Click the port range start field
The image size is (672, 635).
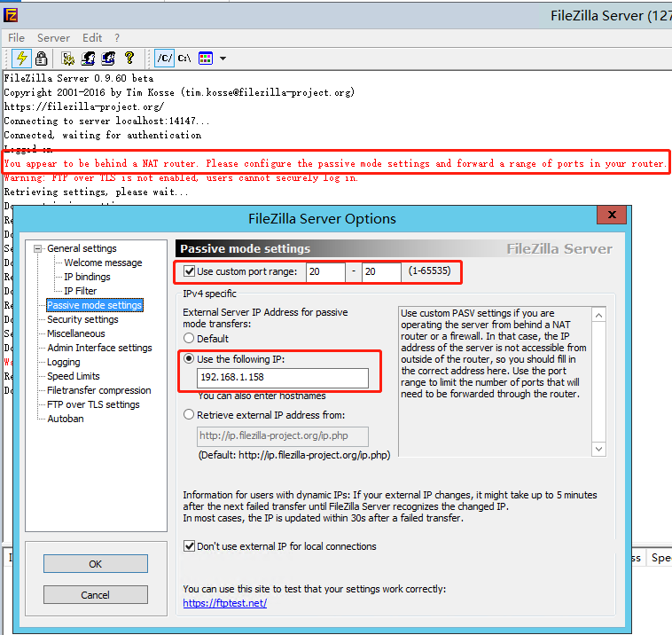[325, 271]
